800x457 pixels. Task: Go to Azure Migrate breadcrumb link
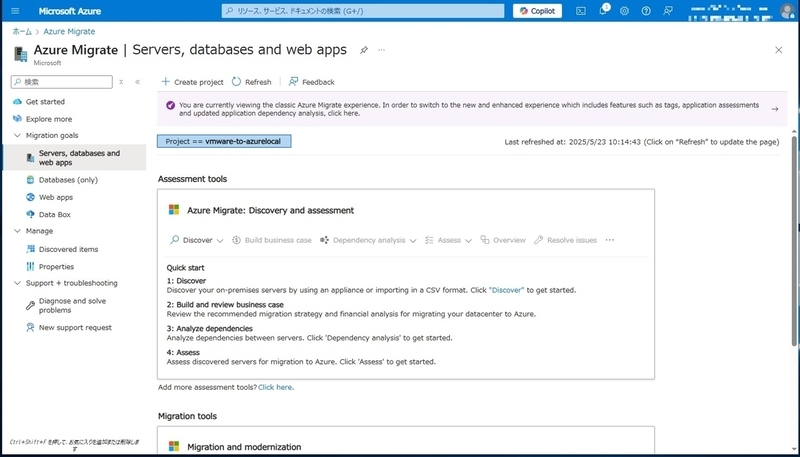69,31
